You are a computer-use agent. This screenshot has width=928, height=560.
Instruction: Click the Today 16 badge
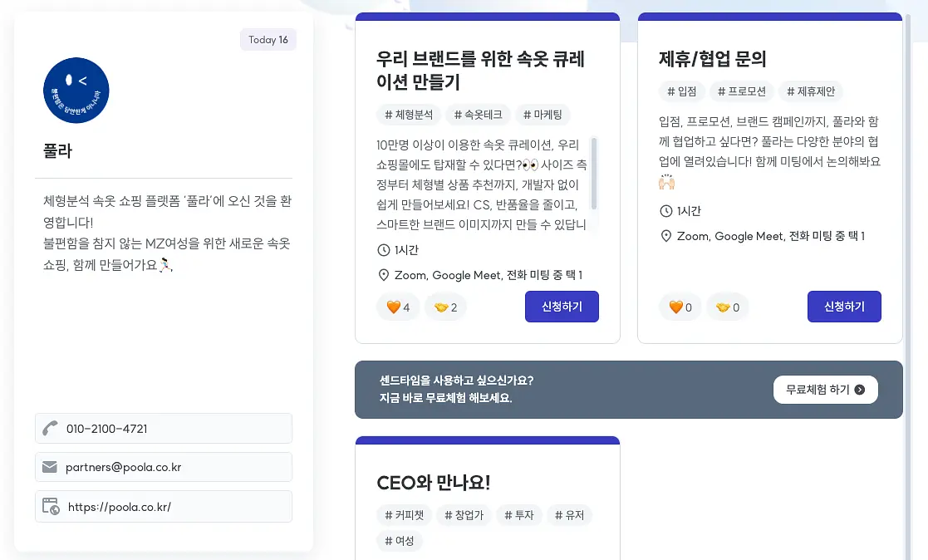[x=268, y=40]
